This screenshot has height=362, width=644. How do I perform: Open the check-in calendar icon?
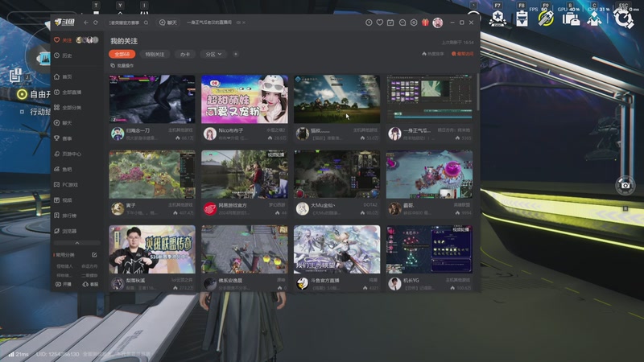point(390,23)
